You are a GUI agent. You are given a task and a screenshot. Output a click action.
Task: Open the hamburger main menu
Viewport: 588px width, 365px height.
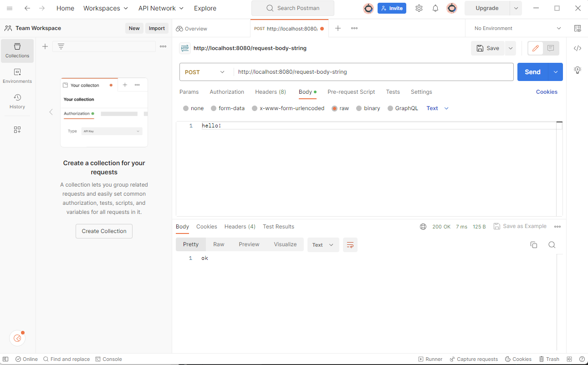coord(10,8)
